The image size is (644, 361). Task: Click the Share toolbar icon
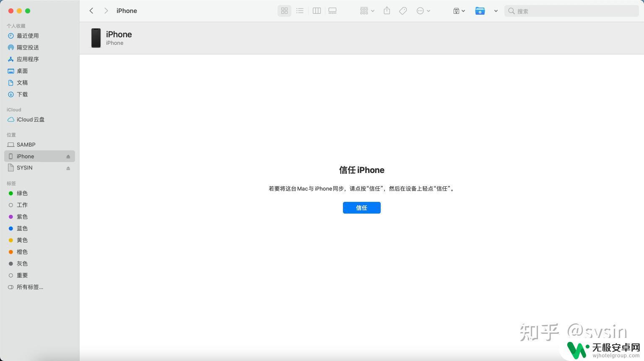click(387, 11)
